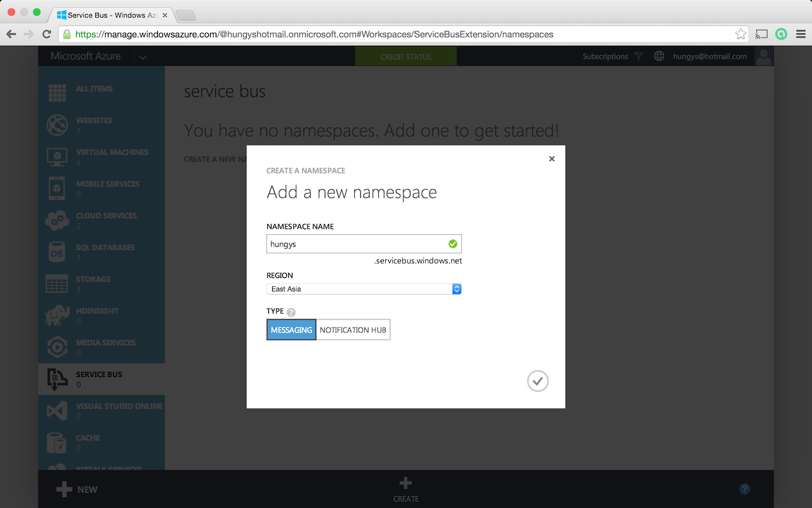Click the subscriptions filter funnel icon
Viewport: 812px width, 508px height.
[x=639, y=57]
